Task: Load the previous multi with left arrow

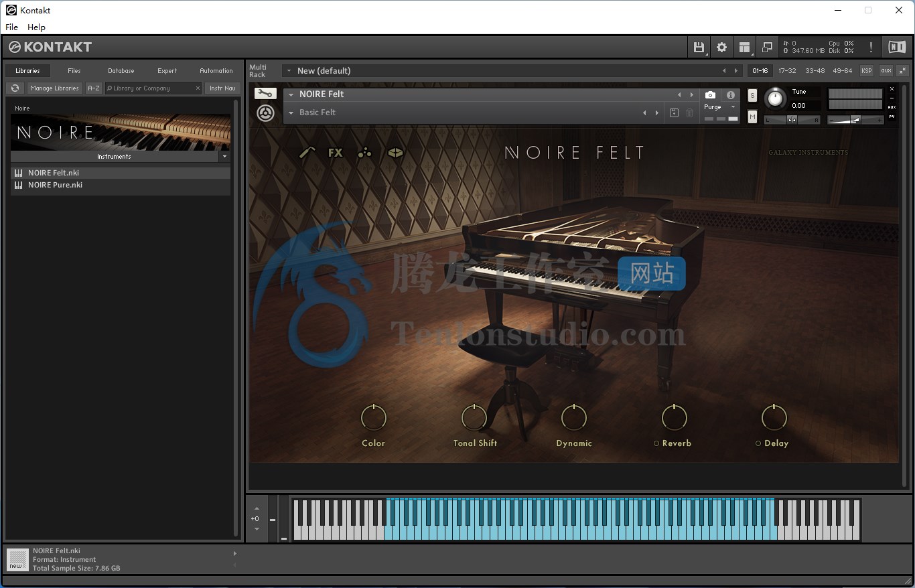Action: (x=724, y=70)
